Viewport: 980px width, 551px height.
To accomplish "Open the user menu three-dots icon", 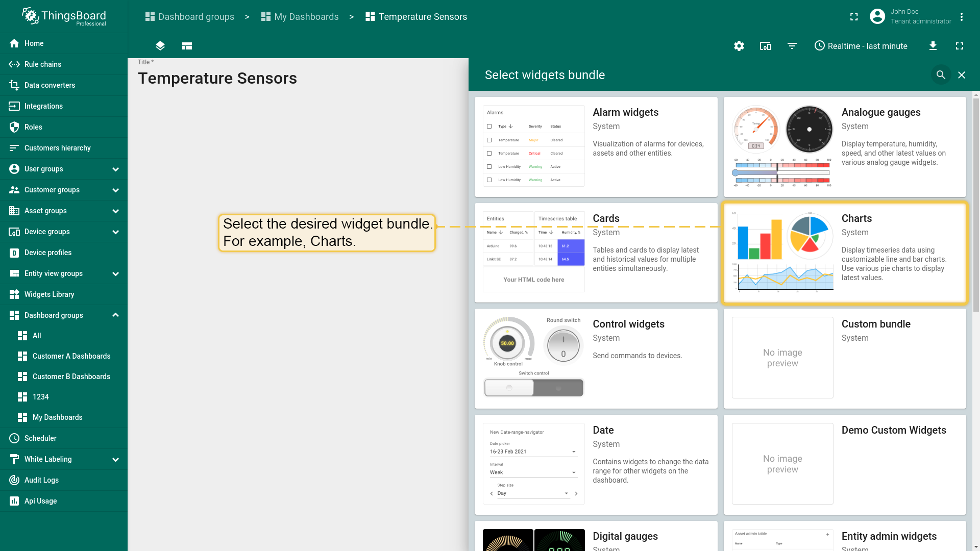I will click(961, 17).
